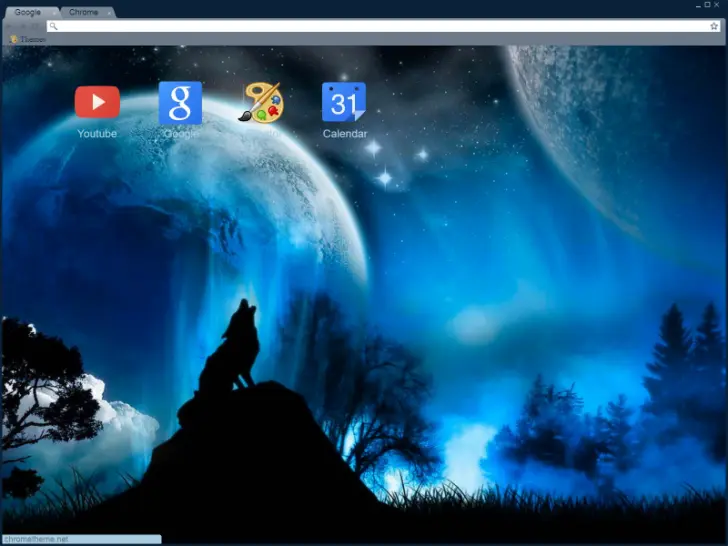Open the paint palette themes app icon
The width and height of the screenshot is (728, 546).
point(261,103)
